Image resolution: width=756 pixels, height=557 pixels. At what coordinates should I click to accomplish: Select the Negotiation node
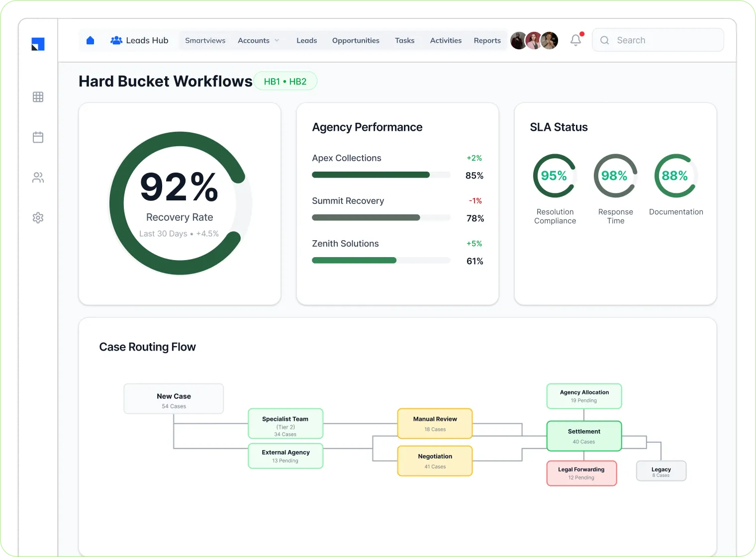[x=435, y=461]
